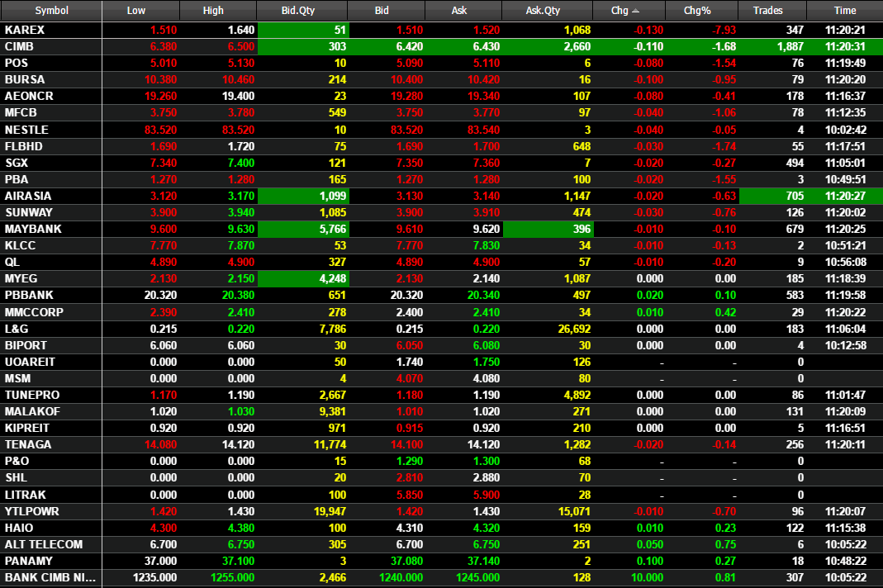
Task: Select the PBA symbol
Action: 17,179
